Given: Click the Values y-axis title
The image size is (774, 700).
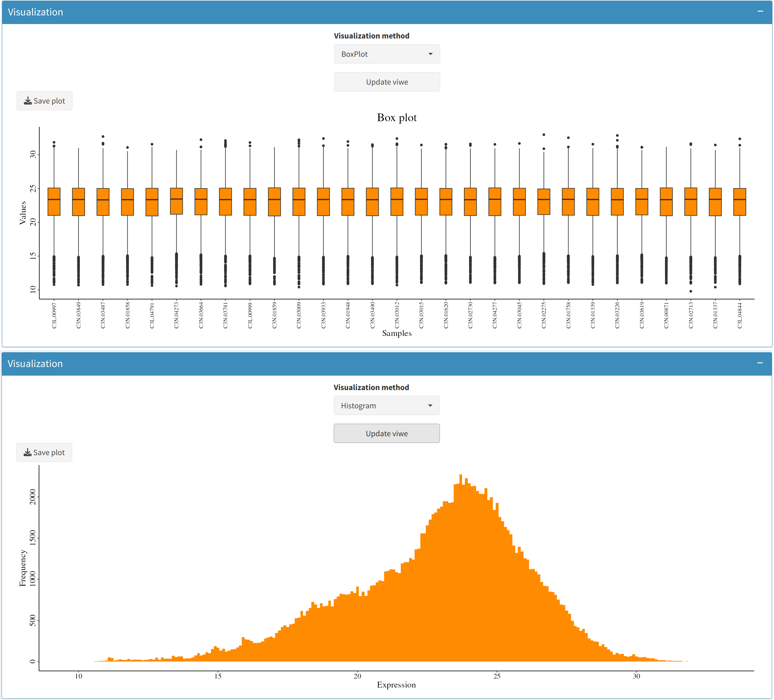Looking at the screenshot, I should tap(23, 213).
